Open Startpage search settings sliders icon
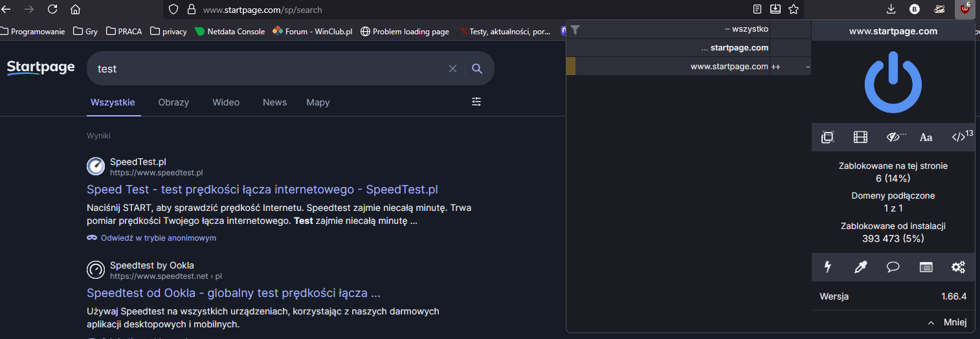 (477, 102)
